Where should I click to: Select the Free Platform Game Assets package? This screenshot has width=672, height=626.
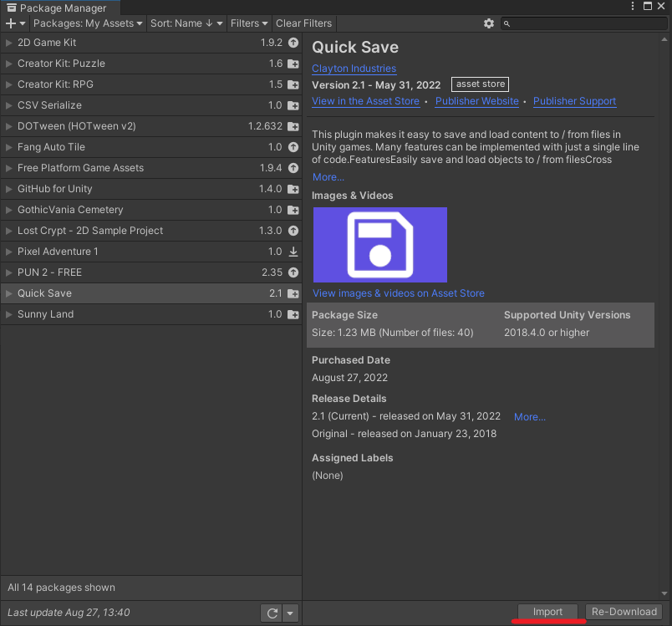pyautogui.click(x=150, y=168)
